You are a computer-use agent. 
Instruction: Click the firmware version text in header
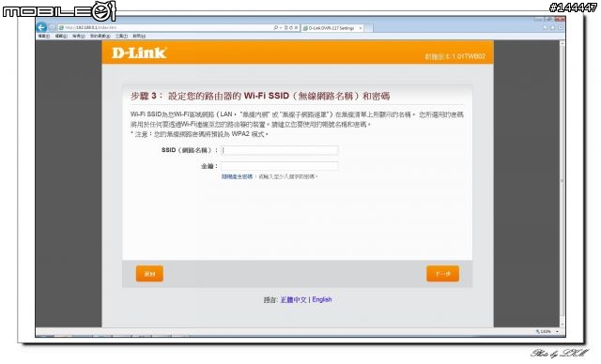click(x=455, y=56)
